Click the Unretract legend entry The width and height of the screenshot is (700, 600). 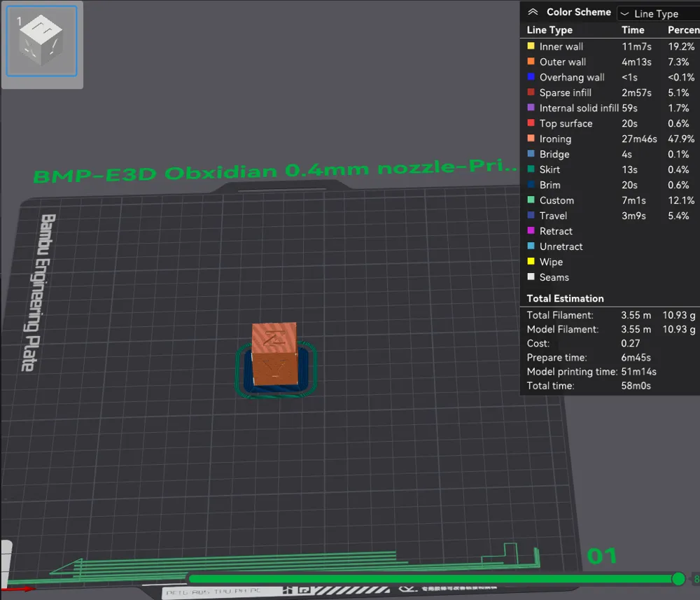(x=561, y=247)
